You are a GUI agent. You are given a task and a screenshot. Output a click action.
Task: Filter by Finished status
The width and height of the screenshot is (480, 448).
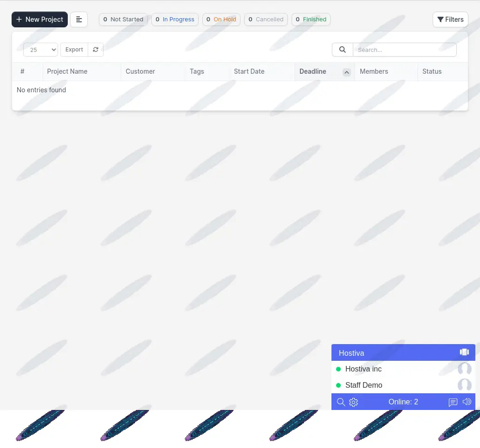(x=311, y=19)
